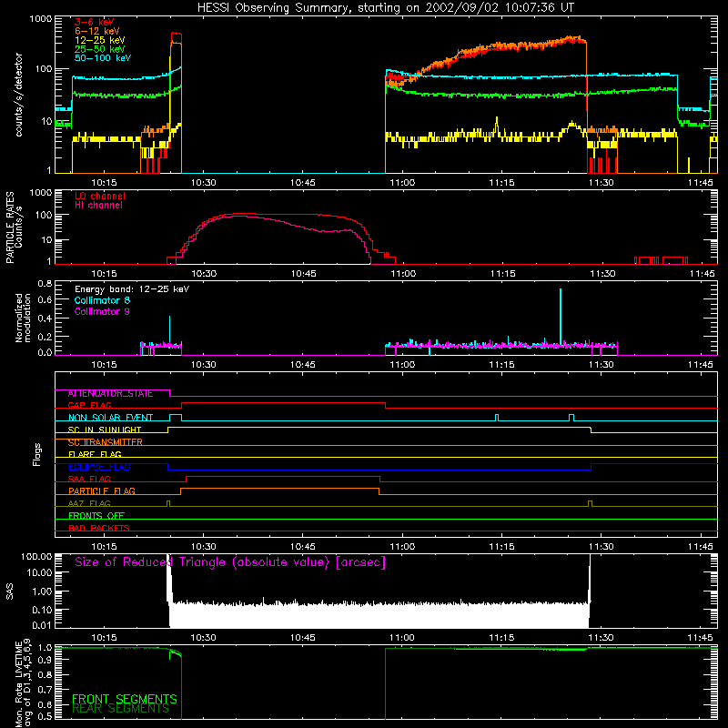This screenshot has width=728, height=728.
Task: Select the Collimator 9 legend label
Action: coord(102,311)
